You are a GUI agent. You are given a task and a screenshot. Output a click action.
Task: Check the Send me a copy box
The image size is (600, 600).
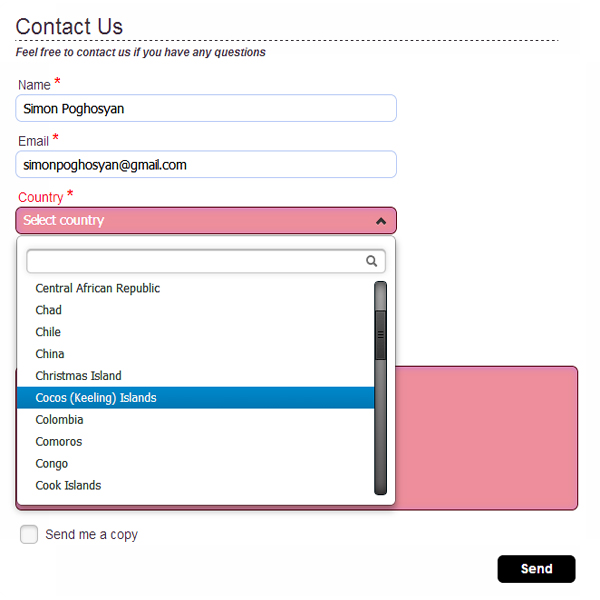click(x=29, y=534)
